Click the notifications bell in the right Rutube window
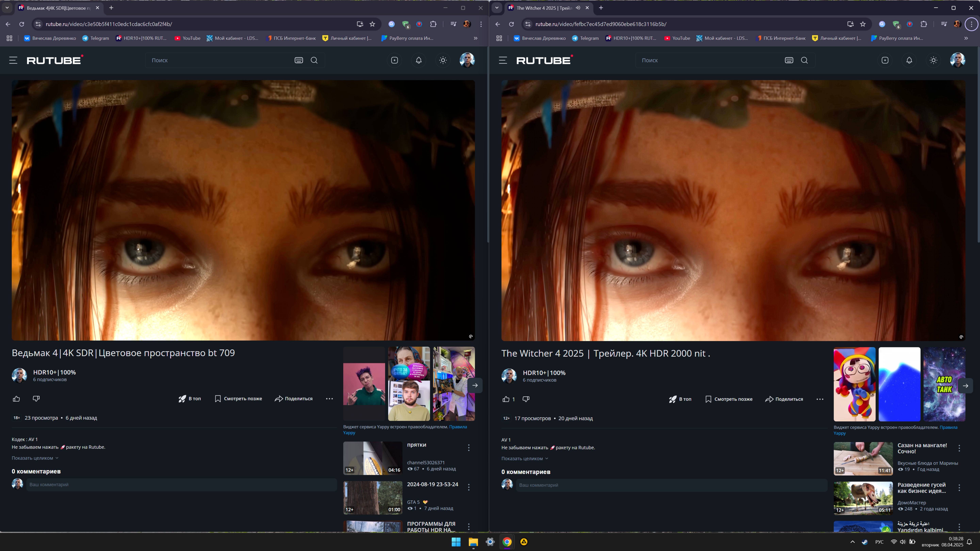This screenshot has width=980, height=551. 909,60
